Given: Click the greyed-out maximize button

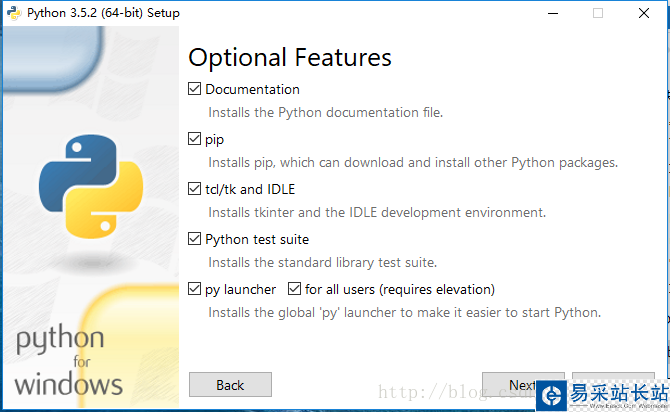Looking at the screenshot, I should pyautogui.click(x=598, y=13).
